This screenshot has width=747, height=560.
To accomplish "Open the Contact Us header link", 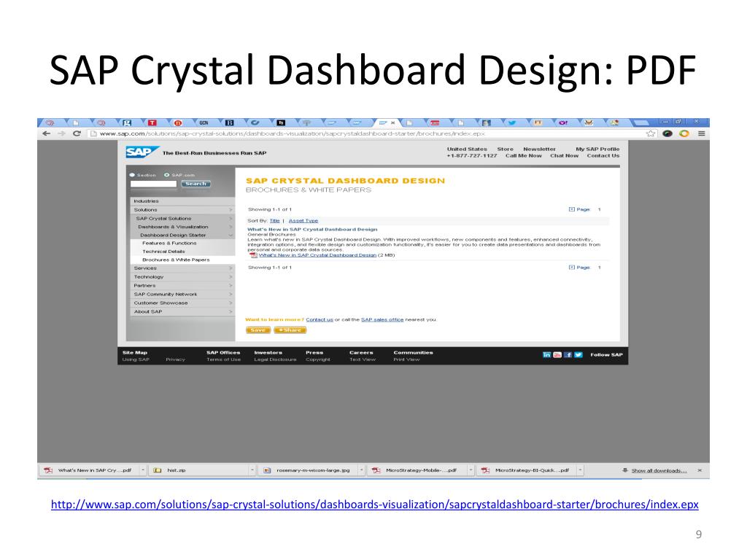I will click(603, 156).
